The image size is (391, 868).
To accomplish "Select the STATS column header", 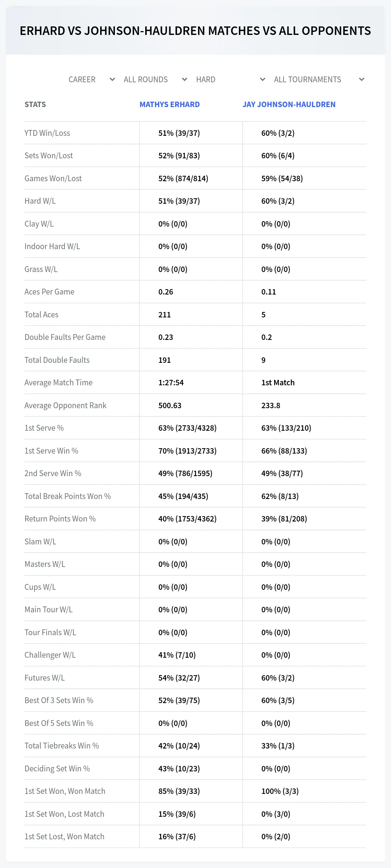I will [x=35, y=104].
